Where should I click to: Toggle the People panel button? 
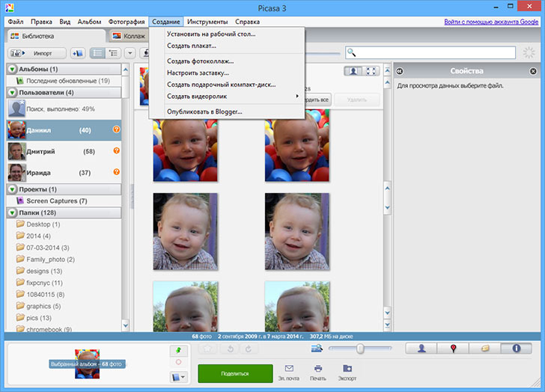click(x=421, y=349)
